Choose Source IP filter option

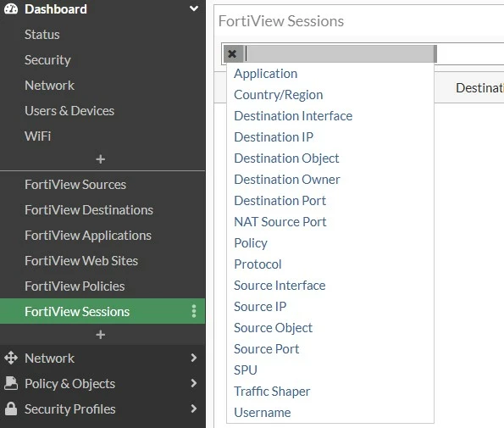[x=260, y=307]
